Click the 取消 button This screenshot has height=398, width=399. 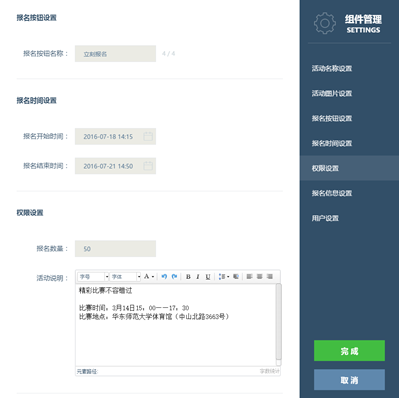tap(349, 380)
